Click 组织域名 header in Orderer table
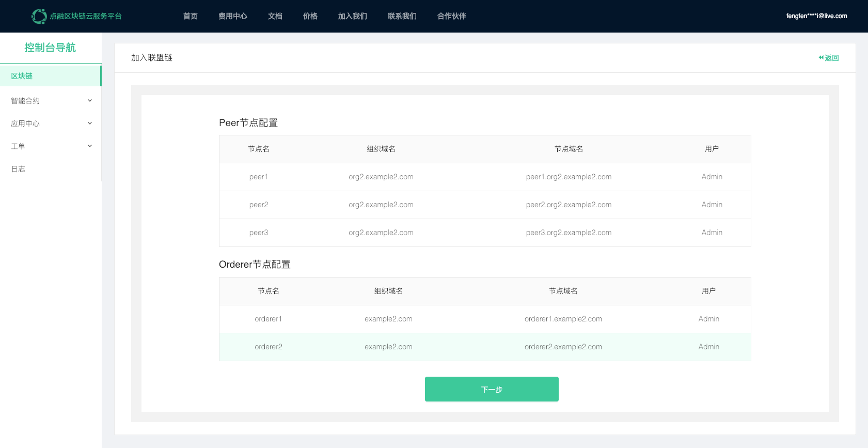Image resolution: width=868 pixels, height=448 pixels. [388, 291]
